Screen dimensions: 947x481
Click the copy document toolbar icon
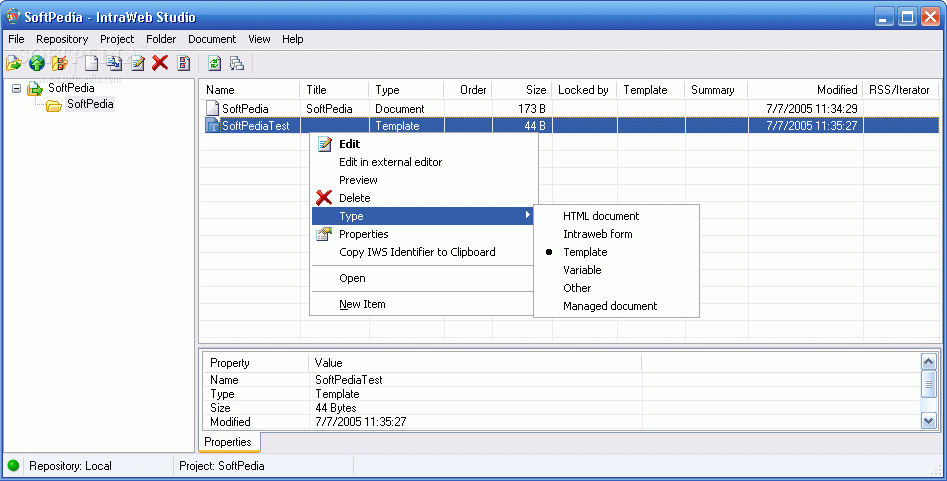[x=114, y=63]
